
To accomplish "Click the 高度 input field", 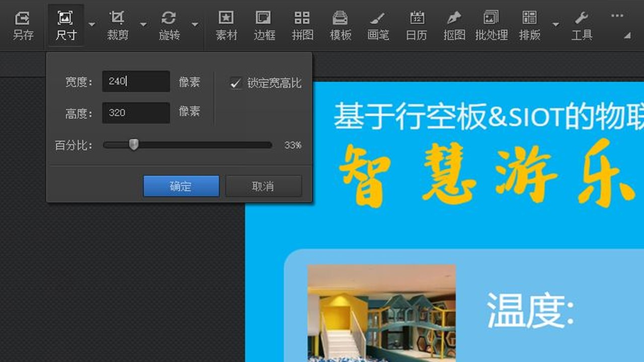I will 136,113.
